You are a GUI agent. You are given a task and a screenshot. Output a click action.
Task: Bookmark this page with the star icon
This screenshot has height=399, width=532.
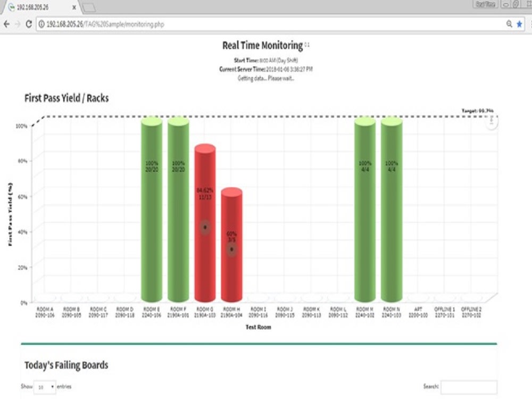pos(519,24)
